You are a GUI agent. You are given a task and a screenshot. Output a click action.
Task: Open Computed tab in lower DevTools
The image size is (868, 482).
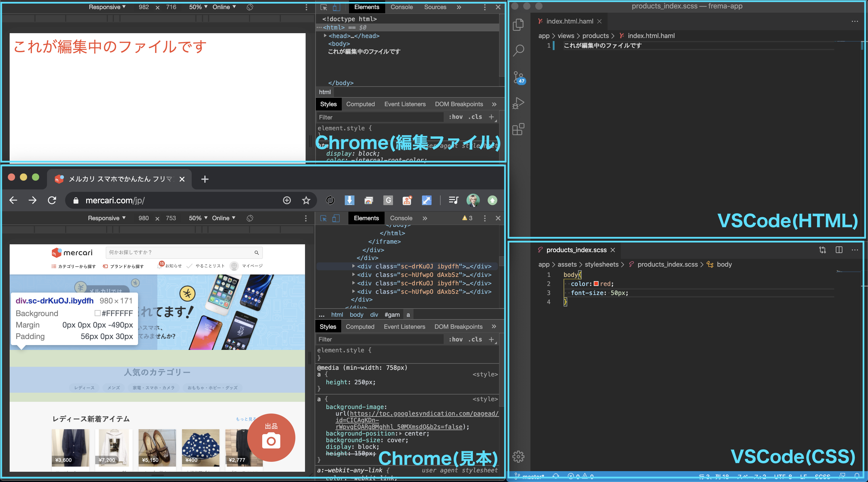coord(360,326)
